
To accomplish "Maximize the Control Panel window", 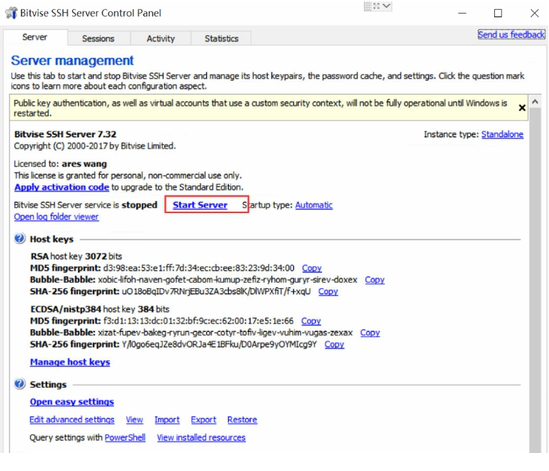I will click(x=498, y=13).
